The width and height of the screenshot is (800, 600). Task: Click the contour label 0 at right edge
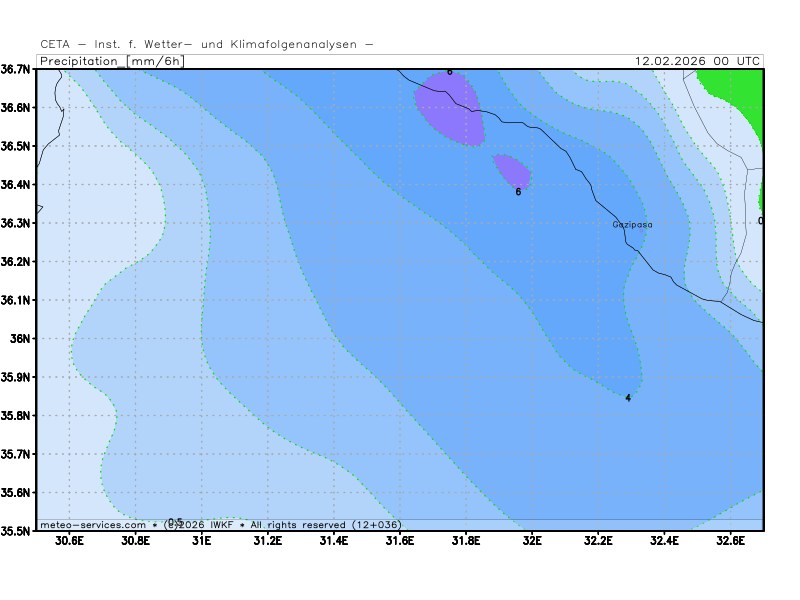point(761,221)
